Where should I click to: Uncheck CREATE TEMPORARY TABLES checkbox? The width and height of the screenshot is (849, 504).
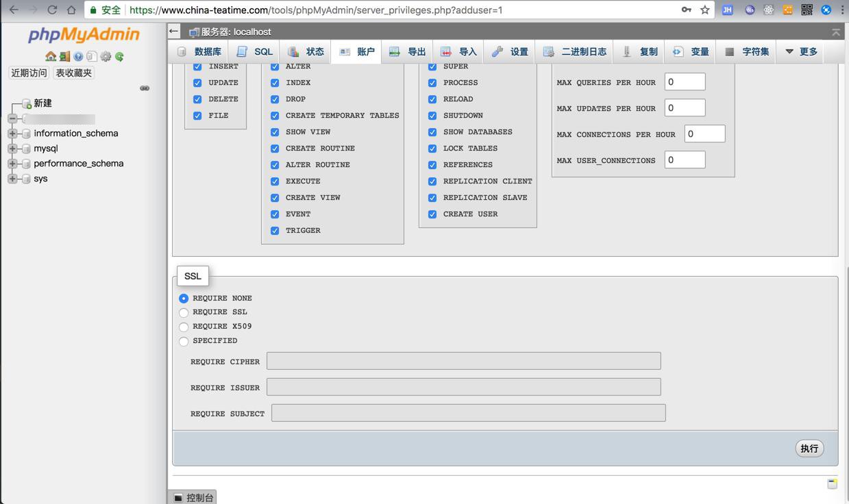tap(275, 116)
